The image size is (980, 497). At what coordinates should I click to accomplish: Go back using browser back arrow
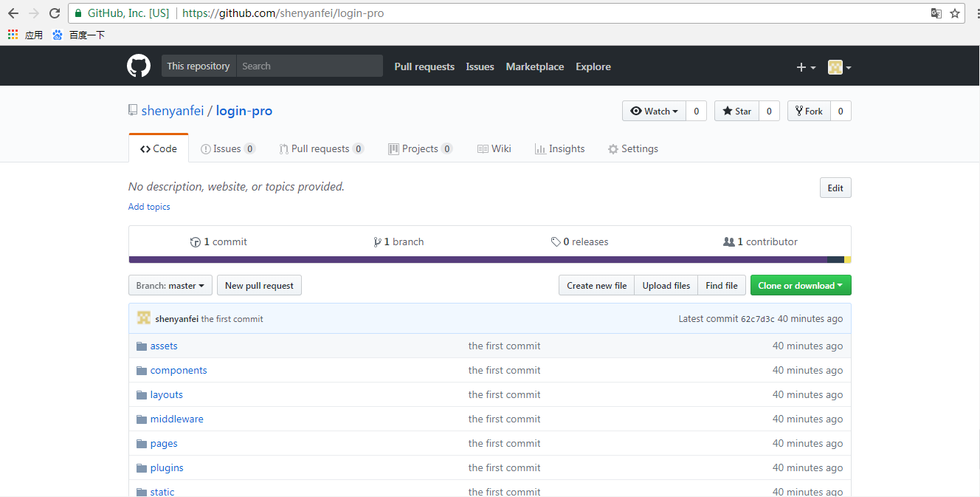click(x=13, y=13)
